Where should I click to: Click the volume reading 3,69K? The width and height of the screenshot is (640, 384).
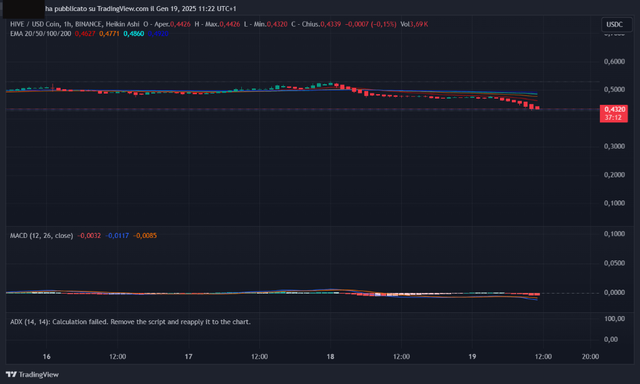419,24
